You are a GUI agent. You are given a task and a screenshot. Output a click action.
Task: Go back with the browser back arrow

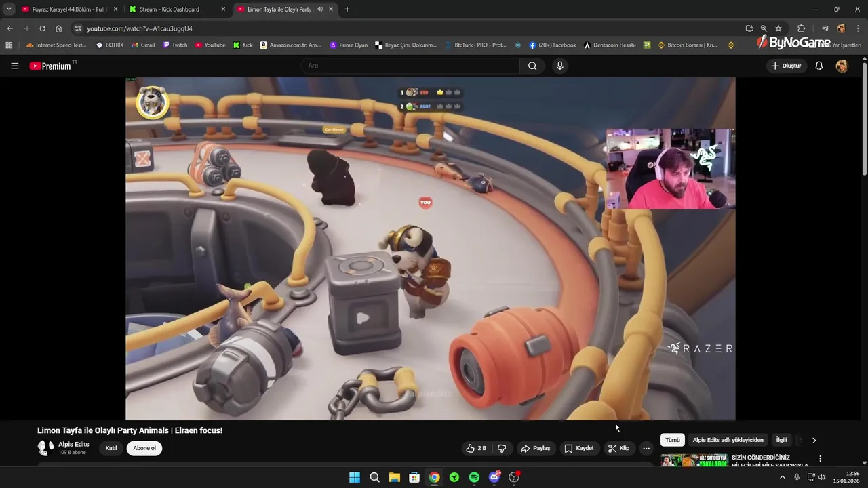pos(9,28)
